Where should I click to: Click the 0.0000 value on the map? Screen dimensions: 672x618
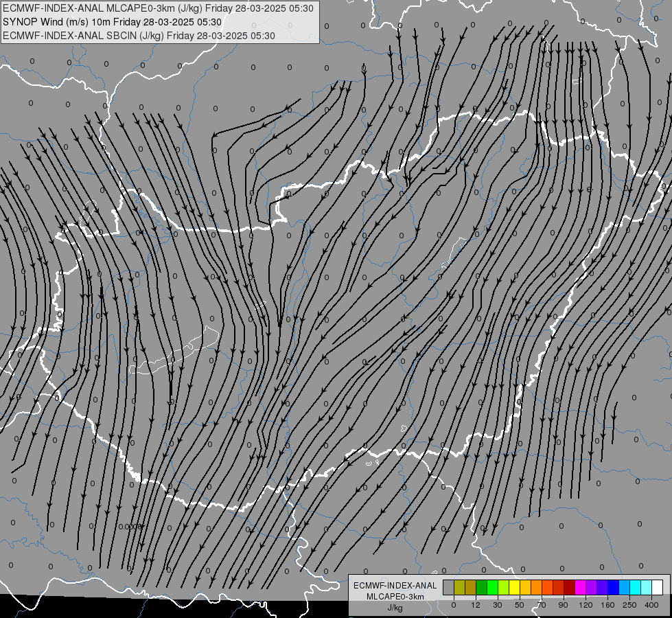tap(130, 527)
